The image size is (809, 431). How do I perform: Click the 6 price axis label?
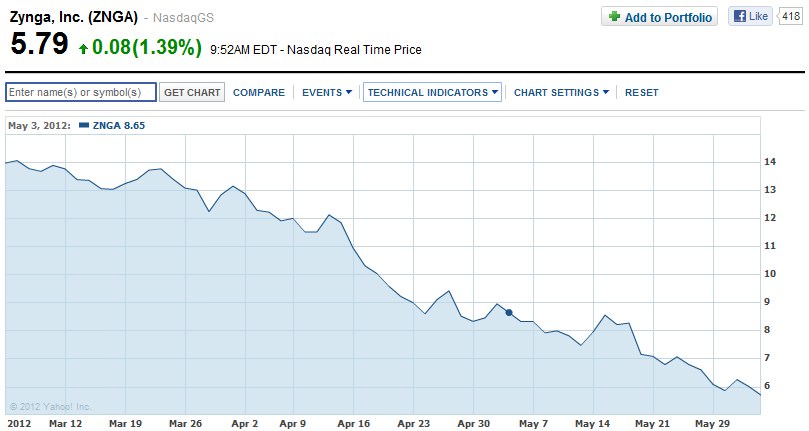click(767, 386)
